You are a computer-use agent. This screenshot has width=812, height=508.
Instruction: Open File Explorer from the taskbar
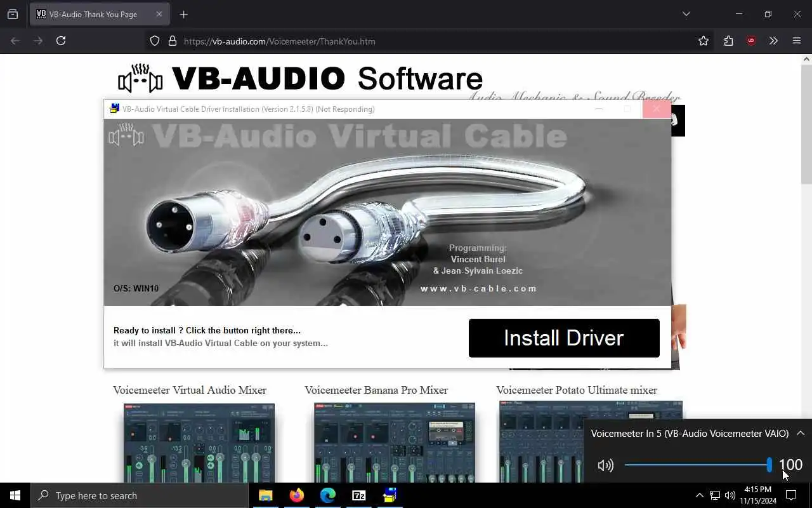[x=265, y=495]
